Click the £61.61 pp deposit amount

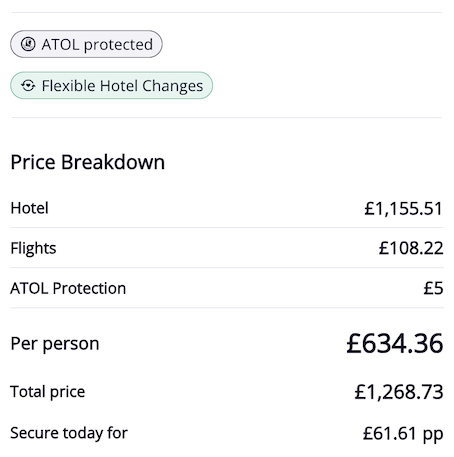click(403, 434)
